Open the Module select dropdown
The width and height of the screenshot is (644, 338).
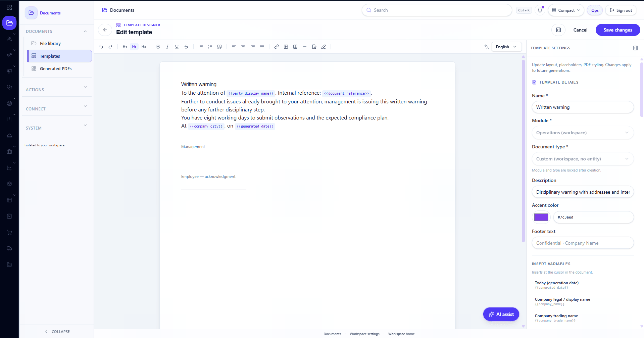tap(583, 133)
